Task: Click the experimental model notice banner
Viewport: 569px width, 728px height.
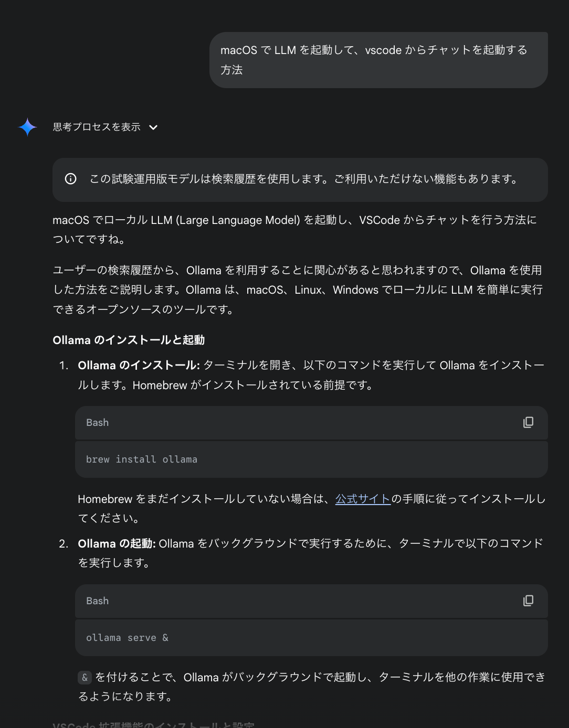Action: pos(300,179)
